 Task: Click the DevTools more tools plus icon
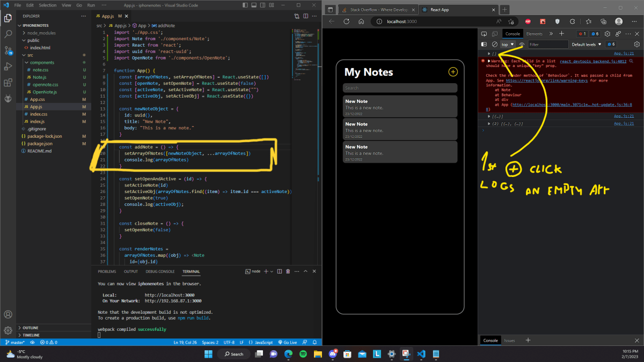[x=561, y=33]
